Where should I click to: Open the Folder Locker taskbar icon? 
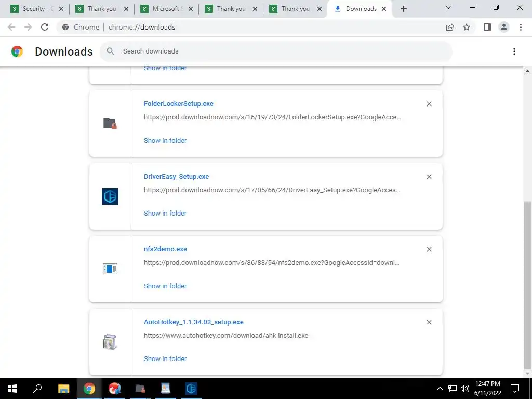point(140,389)
